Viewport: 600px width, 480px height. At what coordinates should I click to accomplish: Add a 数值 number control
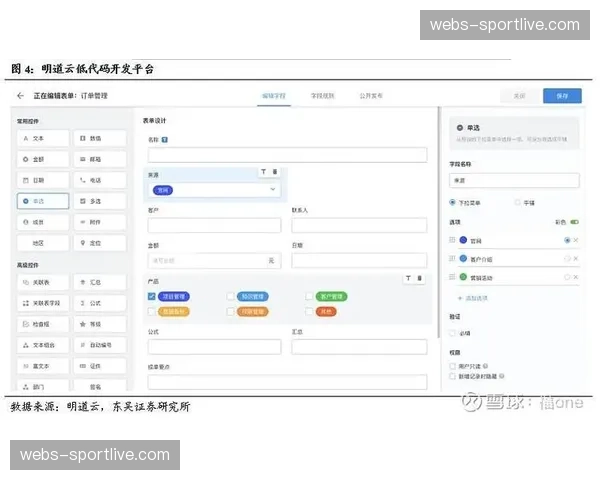pos(100,138)
